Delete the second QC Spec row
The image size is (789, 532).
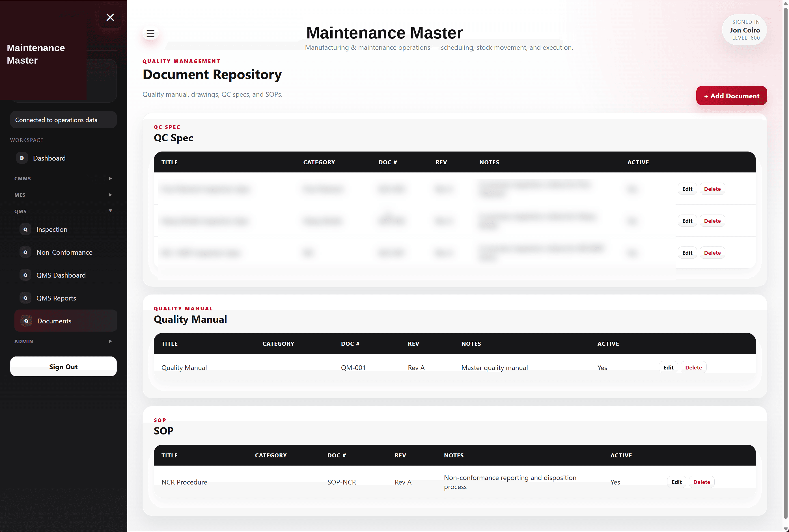[712, 221]
